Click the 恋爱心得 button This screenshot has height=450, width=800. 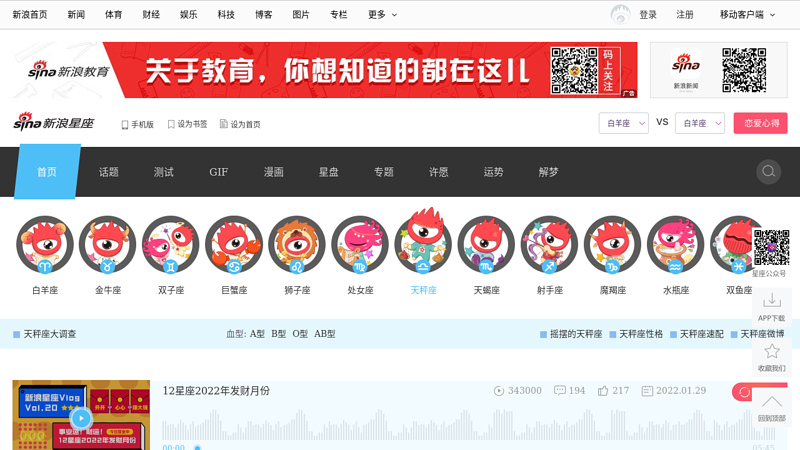(x=761, y=123)
